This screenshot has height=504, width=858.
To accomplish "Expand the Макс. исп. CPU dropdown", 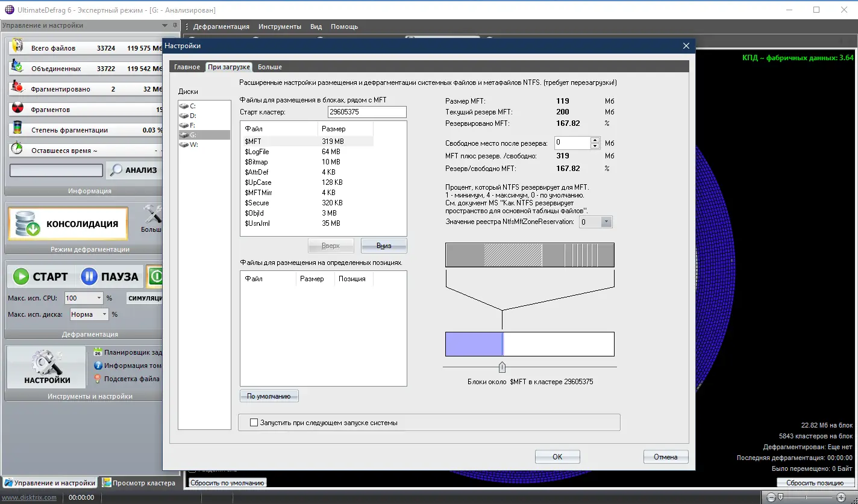I will pyautogui.click(x=99, y=298).
